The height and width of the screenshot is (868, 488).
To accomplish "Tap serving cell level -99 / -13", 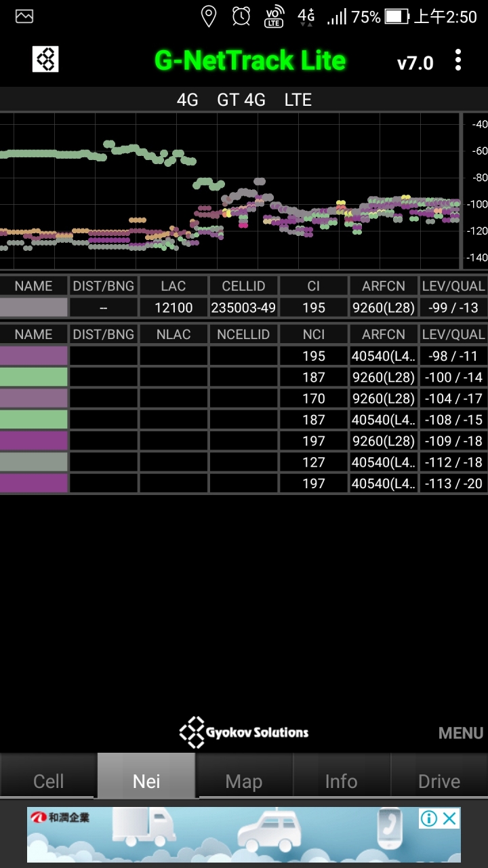I will pyautogui.click(x=453, y=307).
